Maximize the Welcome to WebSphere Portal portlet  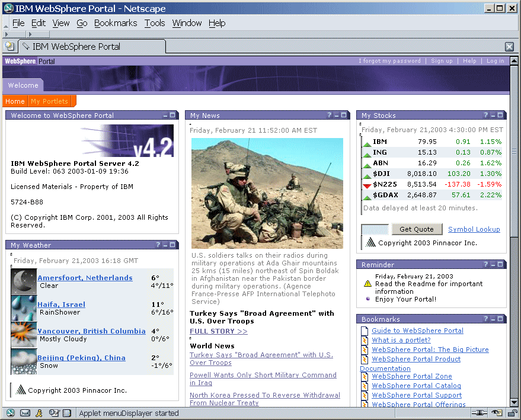pos(172,115)
